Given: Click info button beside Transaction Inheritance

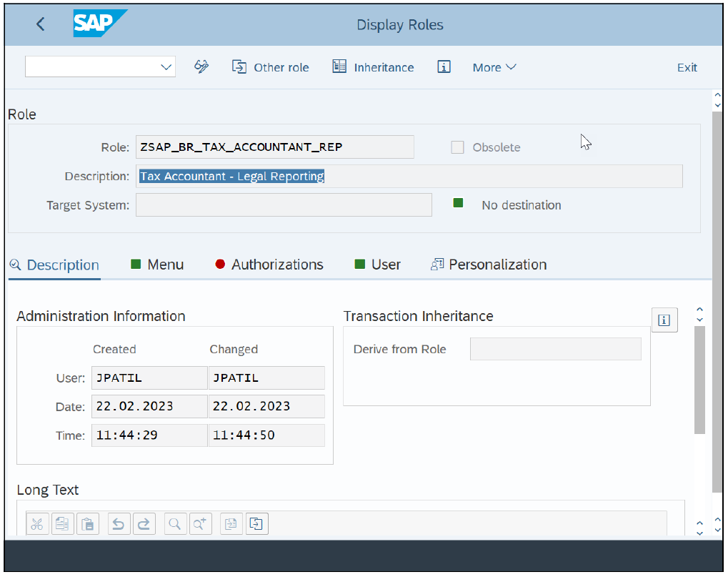Looking at the screenshot, I should pyautogui.click(x=664, y=320).
